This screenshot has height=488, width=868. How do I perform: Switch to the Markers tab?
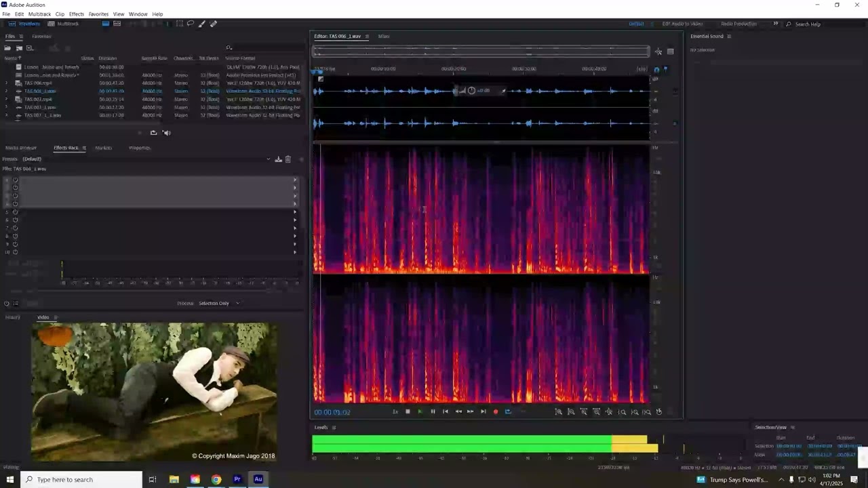(103, 148)
